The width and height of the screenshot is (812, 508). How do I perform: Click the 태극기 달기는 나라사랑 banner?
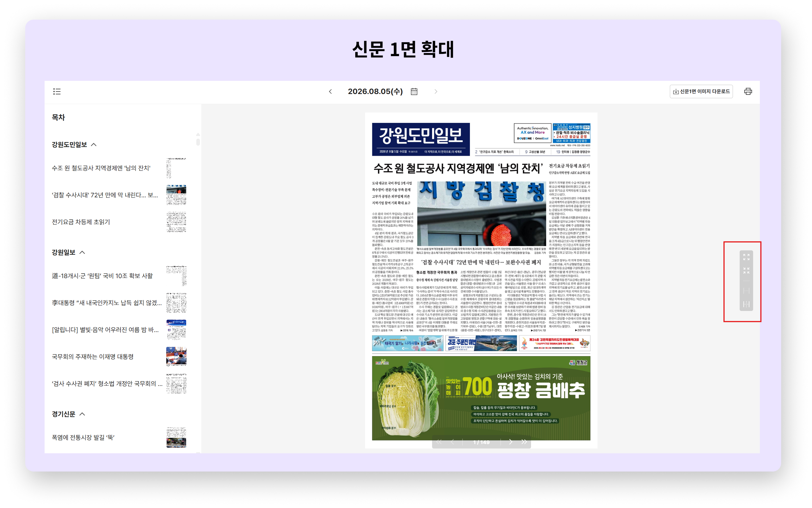408,343
